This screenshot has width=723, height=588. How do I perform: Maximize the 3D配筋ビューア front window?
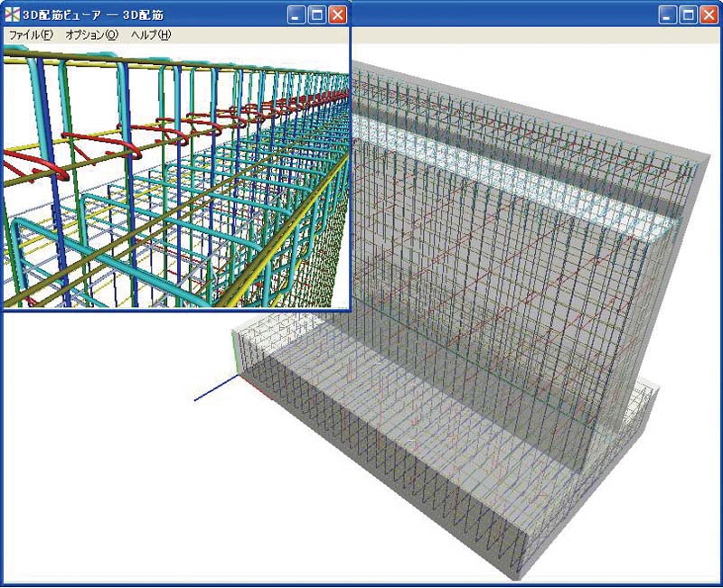[x=317, y=14]
